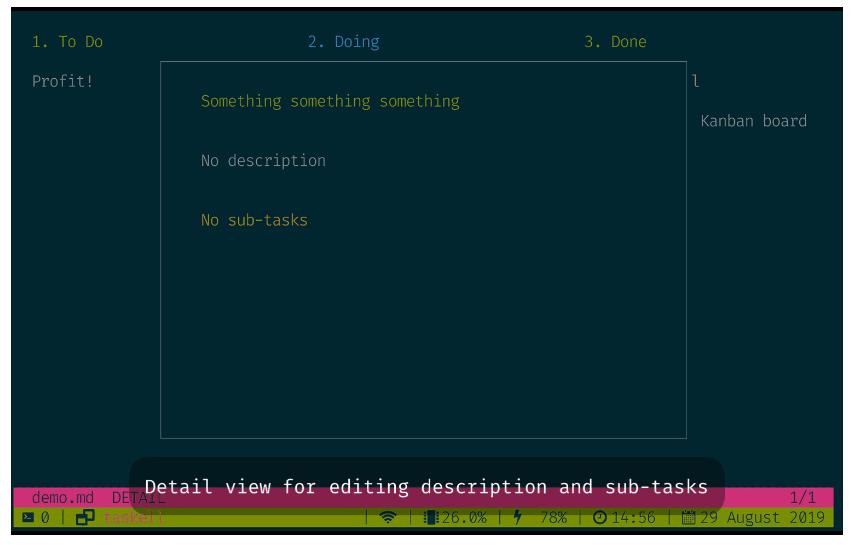
Task: Click the 'No description' field
Action: [x=263, y=161]
